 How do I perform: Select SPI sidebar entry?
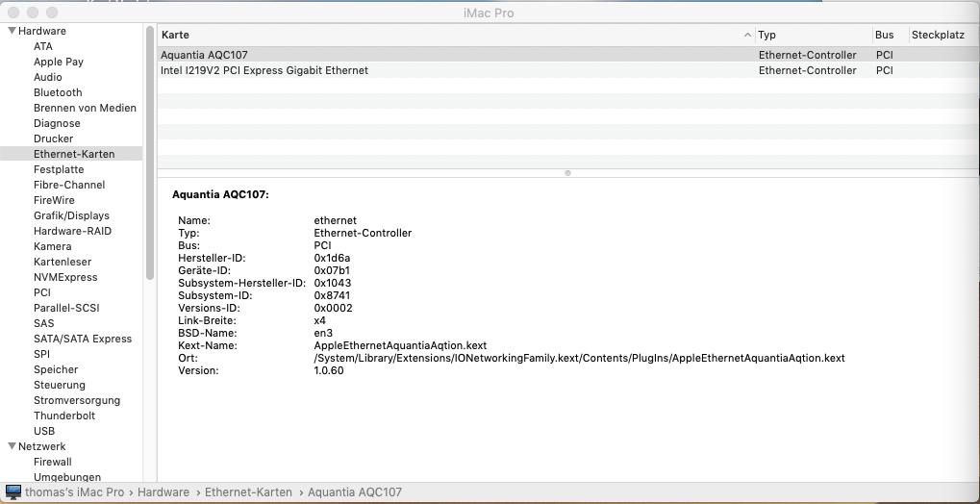tap(41, 354)
